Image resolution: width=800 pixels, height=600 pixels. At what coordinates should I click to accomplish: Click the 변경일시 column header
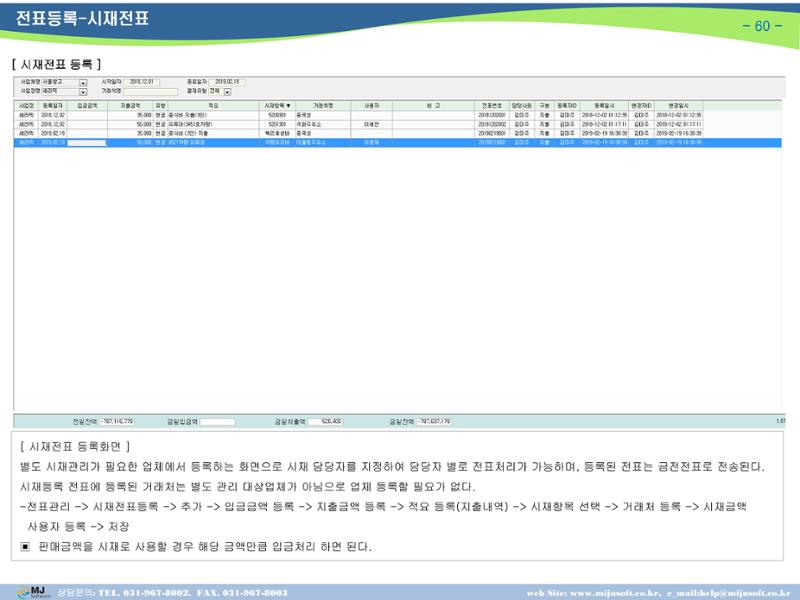tap(679, 106)
